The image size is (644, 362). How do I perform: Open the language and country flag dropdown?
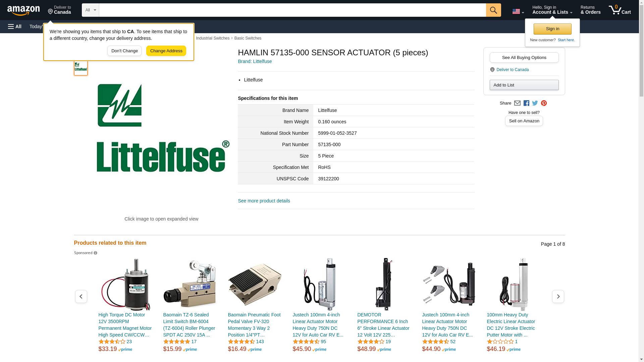tap(518, 11)
